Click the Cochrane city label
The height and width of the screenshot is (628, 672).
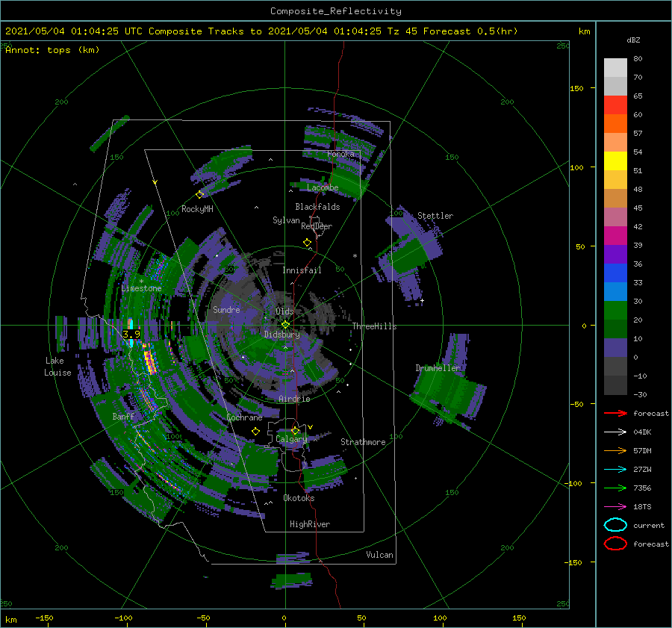244,417
